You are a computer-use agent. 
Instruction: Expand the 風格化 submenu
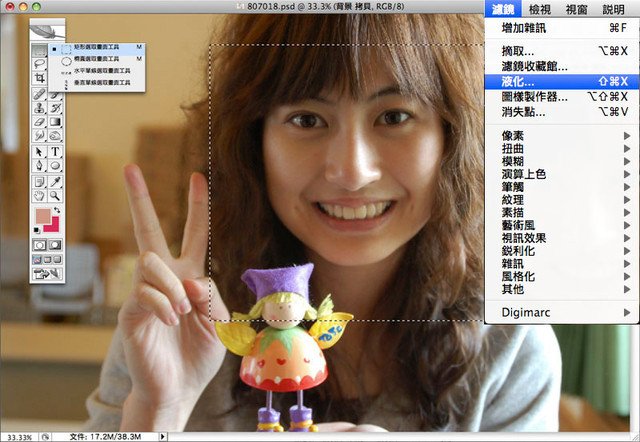pyautogui.click(x=562, y=276)
